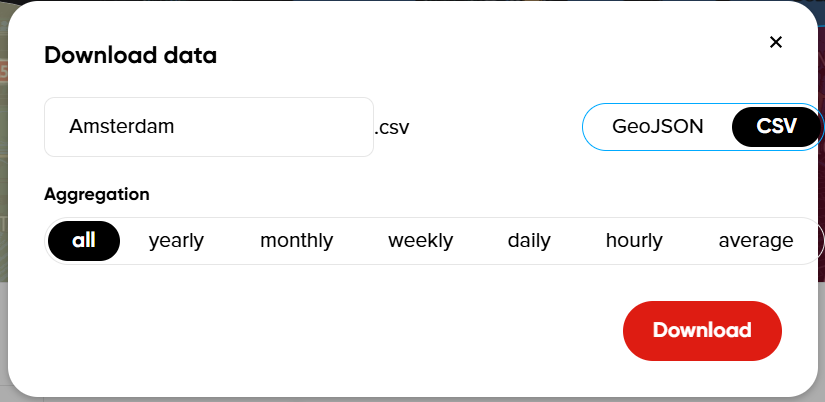Screen dimensions: 825x402
Task: Choose the 'all' aggregation option
Action: click(x=83, y=241)
